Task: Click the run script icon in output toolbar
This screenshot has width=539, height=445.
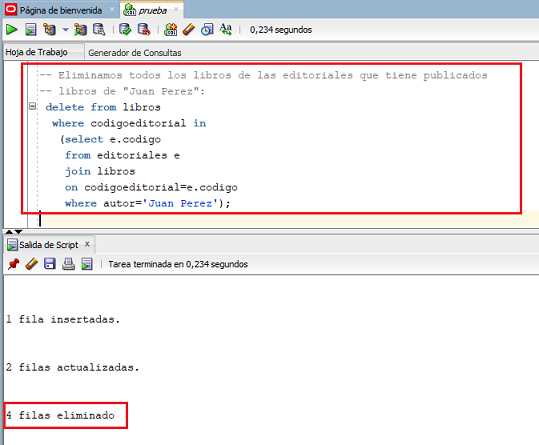Action: pyautogui.click(x=87, y=264)
